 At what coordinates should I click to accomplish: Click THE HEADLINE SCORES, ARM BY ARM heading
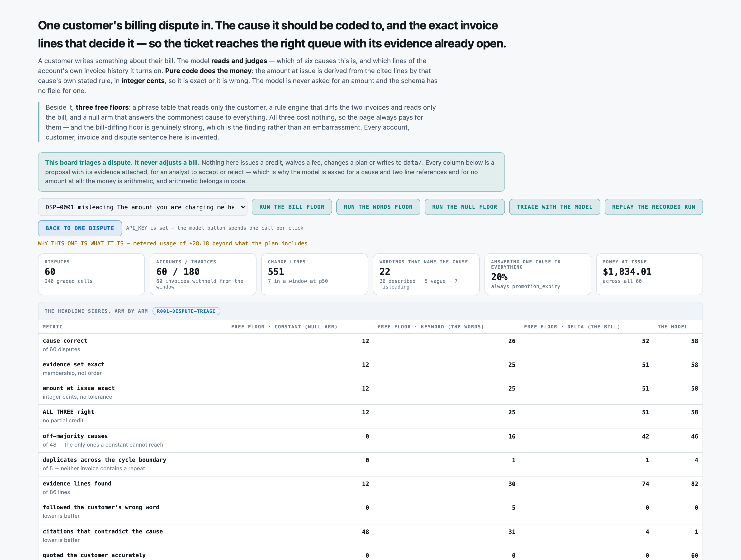(96, 311)
